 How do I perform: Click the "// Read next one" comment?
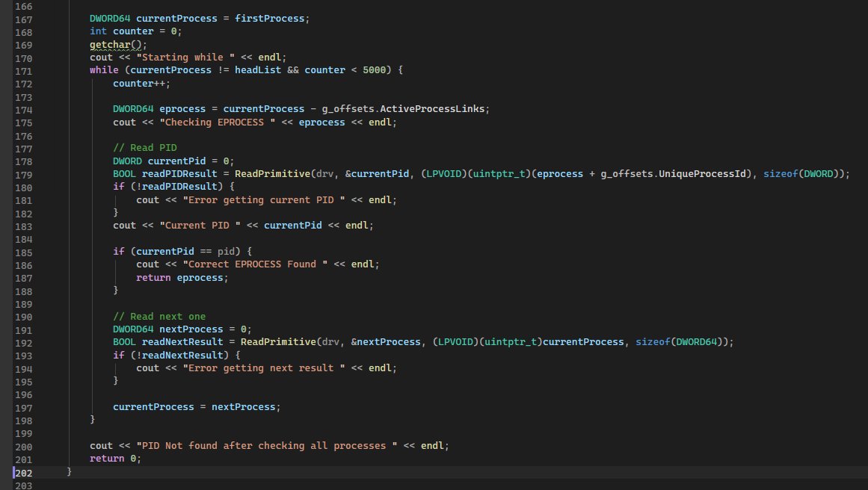click(x=159, y=316)
